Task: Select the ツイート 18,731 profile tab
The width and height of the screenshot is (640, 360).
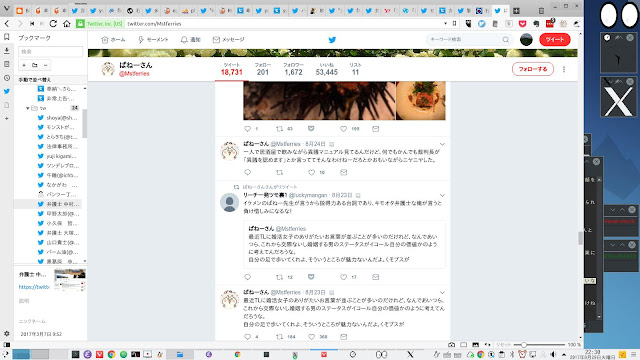Action: (x=232, y=70)
